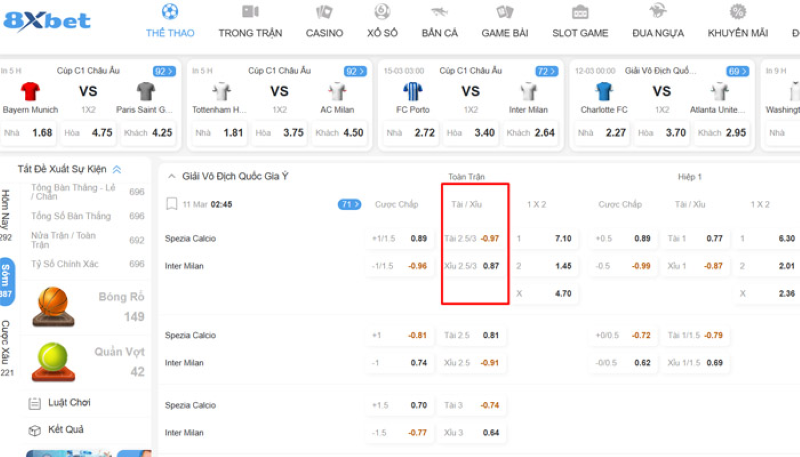The width and height of the screenshot is (800, 457).
Task: Open the XỔ SỐ lottery ball icon
Action: click(382, 11)
